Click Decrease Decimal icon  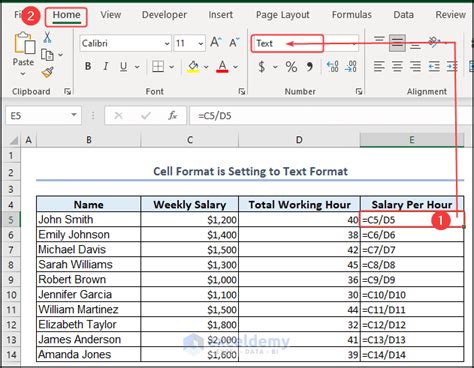(351, 67)
